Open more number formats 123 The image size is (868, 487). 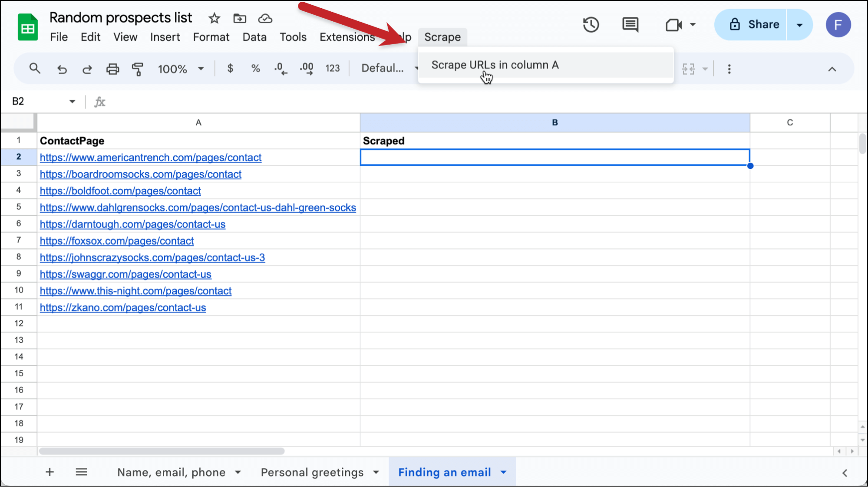point(333,69)
